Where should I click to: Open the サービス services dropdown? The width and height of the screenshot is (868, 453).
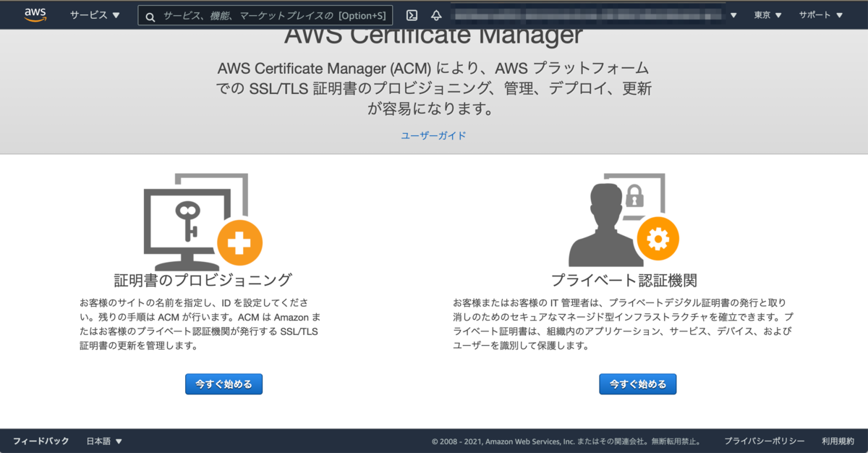[95, 15]
